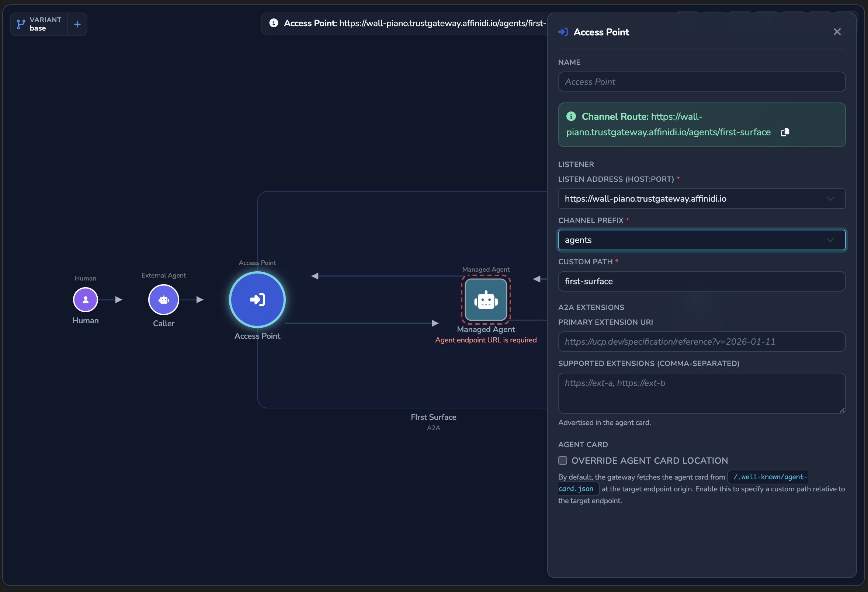Image resolution: width=868 pixels, height=592 pixels.
Task: Focus the Primary Extension URI field
Action: (x=701, y=342)
